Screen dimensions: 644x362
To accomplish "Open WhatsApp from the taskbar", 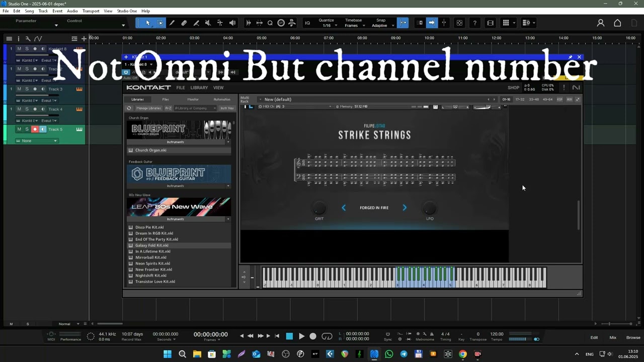I will point(389,354).
